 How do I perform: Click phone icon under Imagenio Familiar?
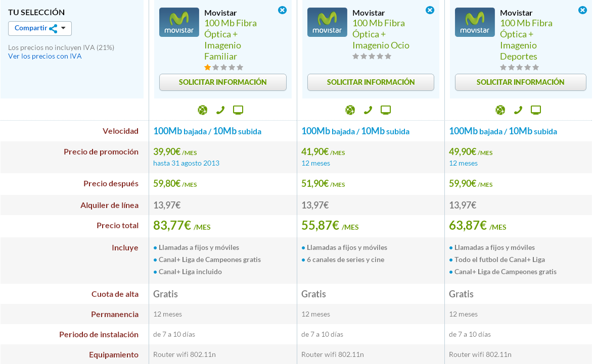[x=220, y=110]
